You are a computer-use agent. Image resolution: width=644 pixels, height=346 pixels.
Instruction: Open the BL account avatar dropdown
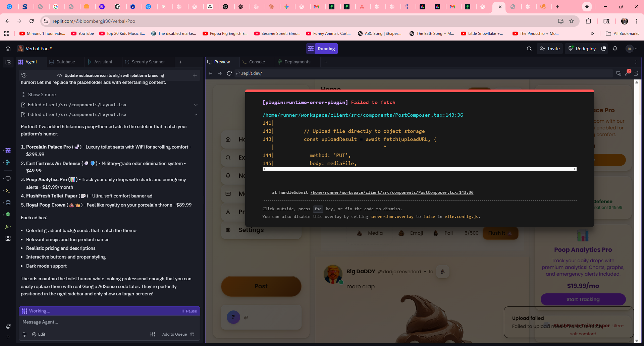click(x=632, y=49)
